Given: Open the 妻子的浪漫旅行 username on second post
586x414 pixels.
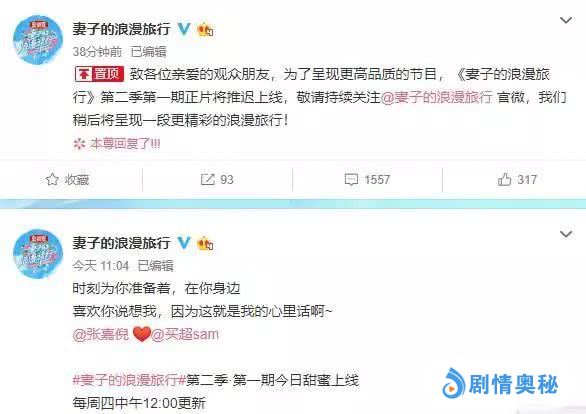Looking at the screenshot, I should (121, 243).
